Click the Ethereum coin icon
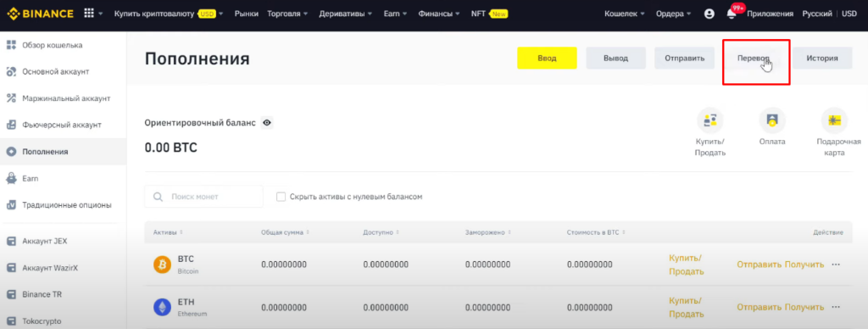 [x=162, y=308]
